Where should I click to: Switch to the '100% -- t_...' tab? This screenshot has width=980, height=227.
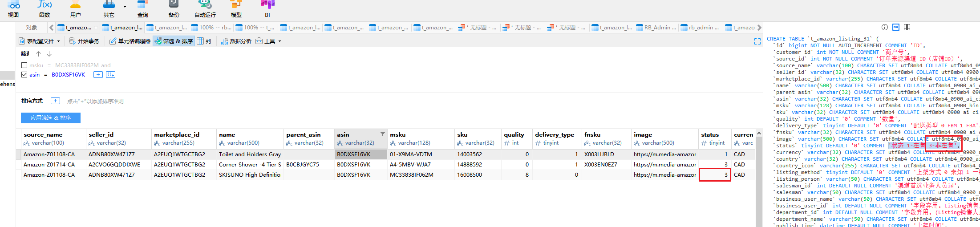click(255, 28)
